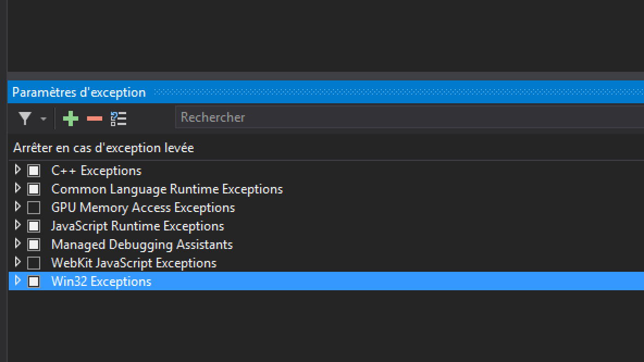The image size is (644, 362).
Task: Expand the C++ Exceptions node
Action: pos(17,170)
